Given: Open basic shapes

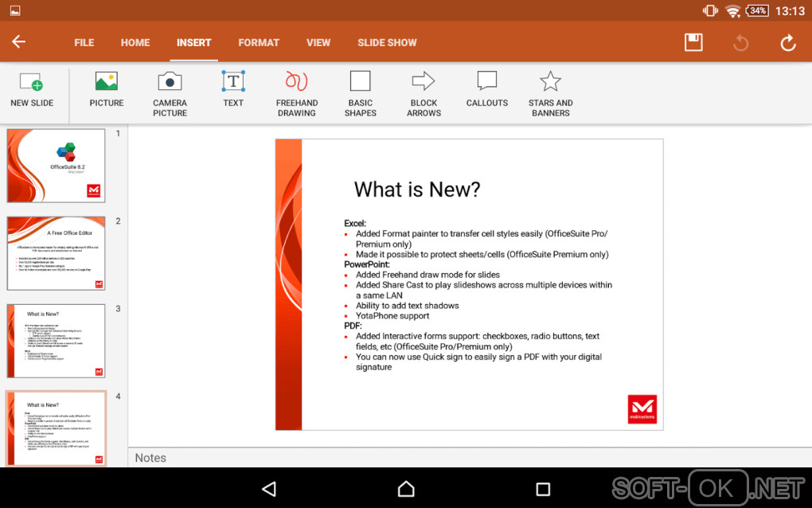Looking at the screenshot, I should (361, 94).
